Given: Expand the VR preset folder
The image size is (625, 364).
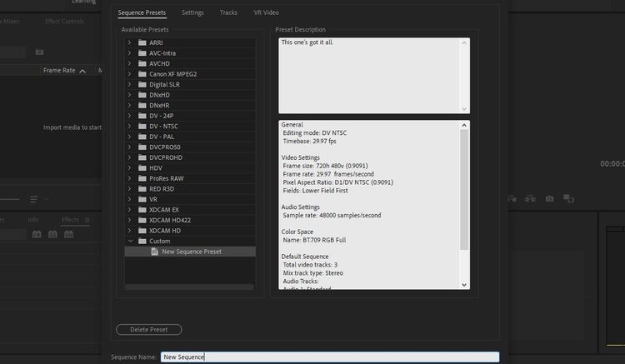Looking at the screenshot, I should point(129,199).
